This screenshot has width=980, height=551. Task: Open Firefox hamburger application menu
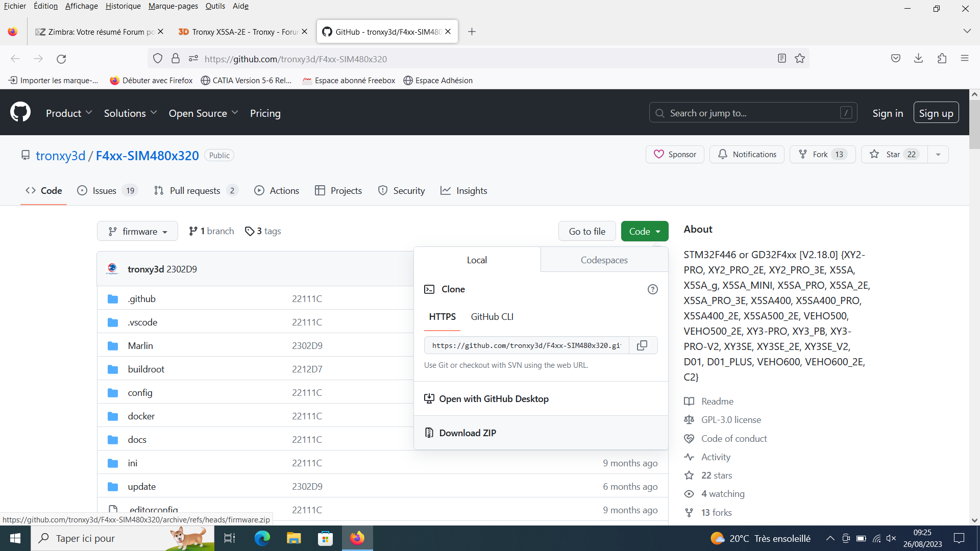(965, 59)
